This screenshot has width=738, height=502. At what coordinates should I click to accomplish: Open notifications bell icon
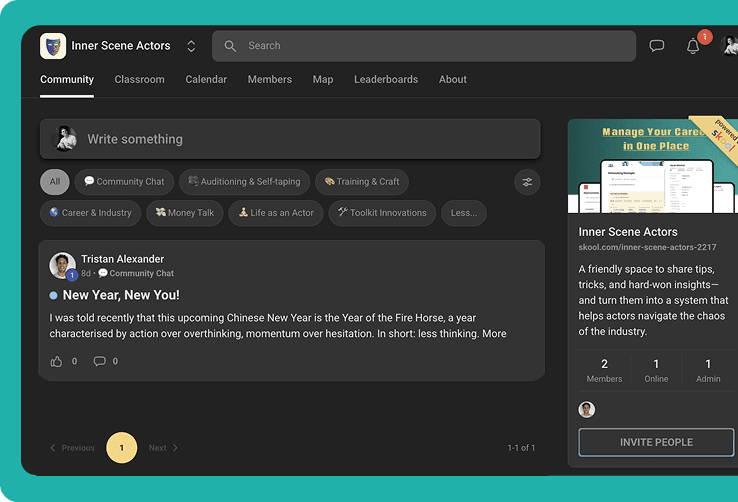693,46
